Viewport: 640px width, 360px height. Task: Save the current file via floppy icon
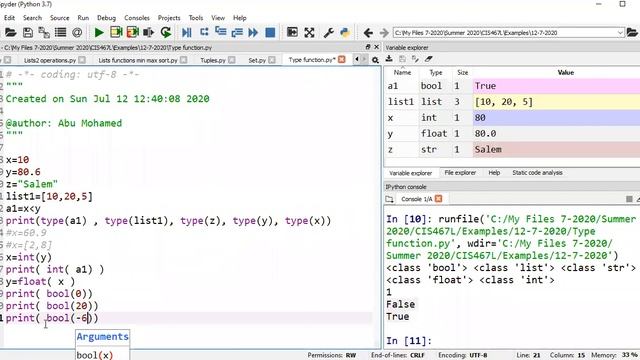tap(27, 33)
